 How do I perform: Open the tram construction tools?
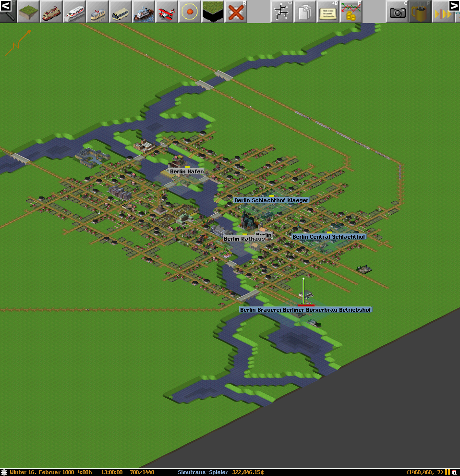pos(97,12)
